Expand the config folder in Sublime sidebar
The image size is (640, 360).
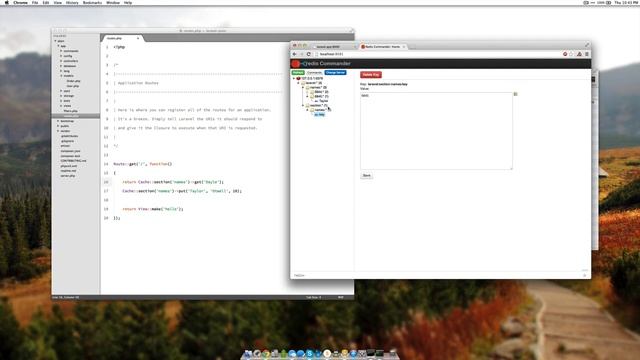[x=61, y=56]
